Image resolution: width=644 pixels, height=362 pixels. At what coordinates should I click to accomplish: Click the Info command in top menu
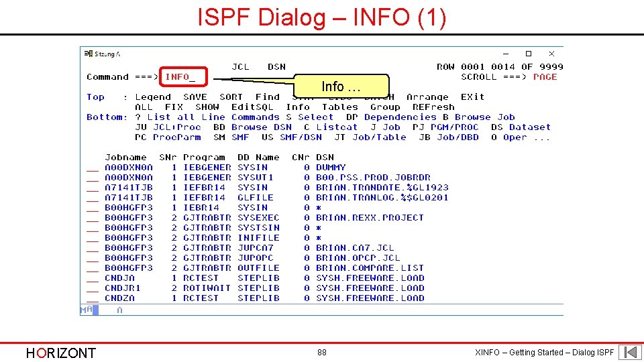click(x=298, y=107)
